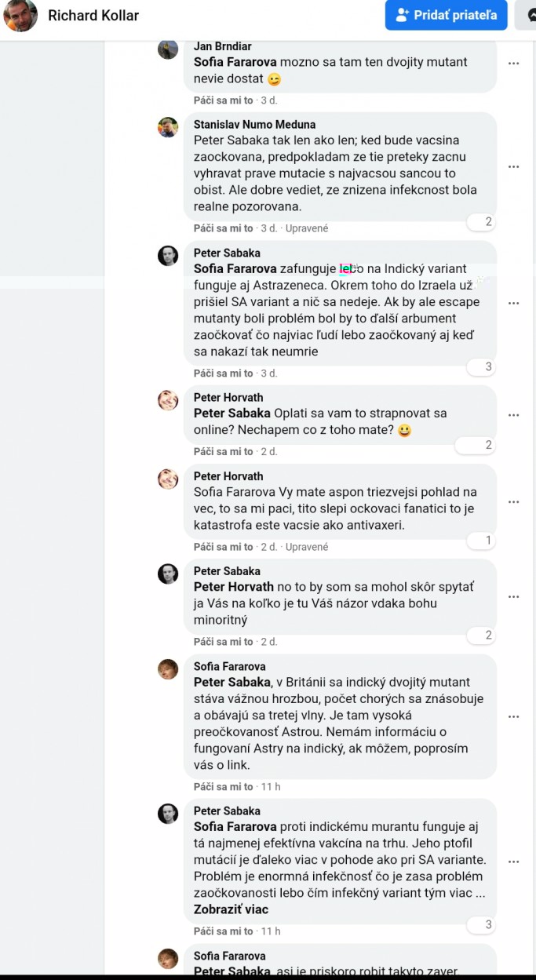Image resolution: width=536 pixels, height=980 pixels.
Task: Like Sofia Fararova's 11 h Británii comment
Action: (224, 787)
